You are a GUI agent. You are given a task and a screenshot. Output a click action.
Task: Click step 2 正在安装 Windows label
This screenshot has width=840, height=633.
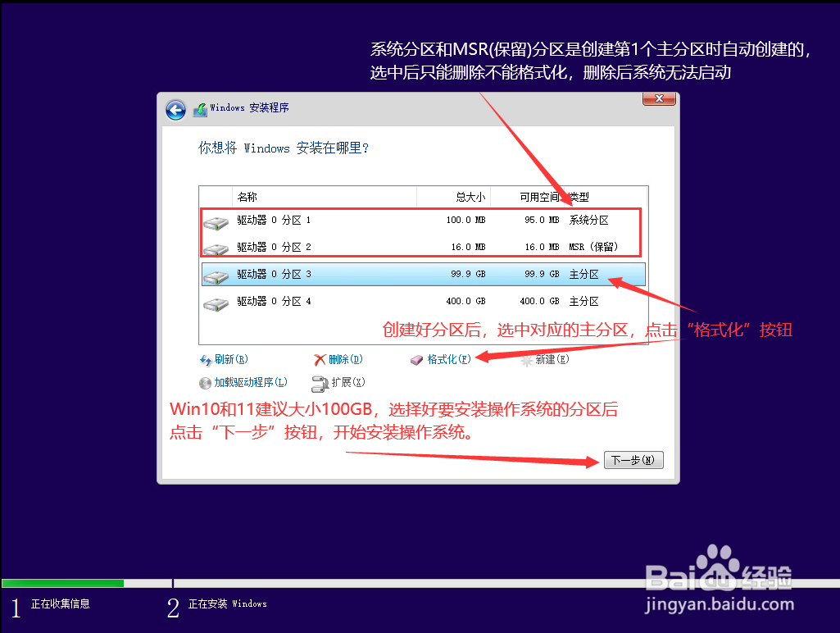pyautogui.click(x=228, y=604)
